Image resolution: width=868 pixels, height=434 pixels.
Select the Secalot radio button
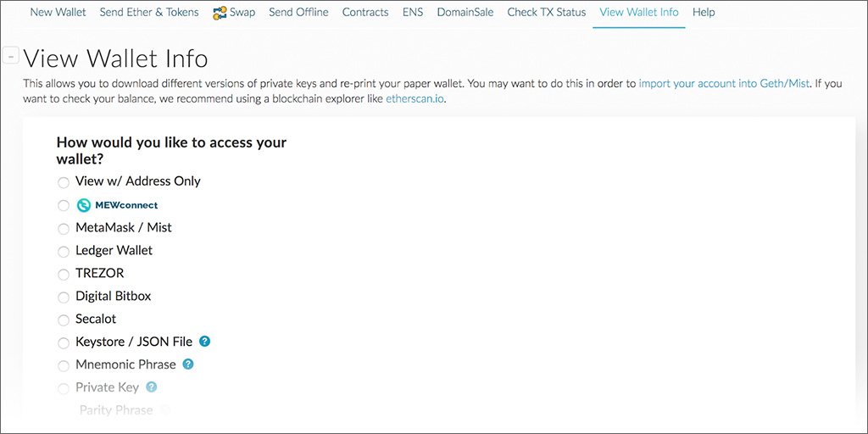pyautogui.click(x=64, y=320)
